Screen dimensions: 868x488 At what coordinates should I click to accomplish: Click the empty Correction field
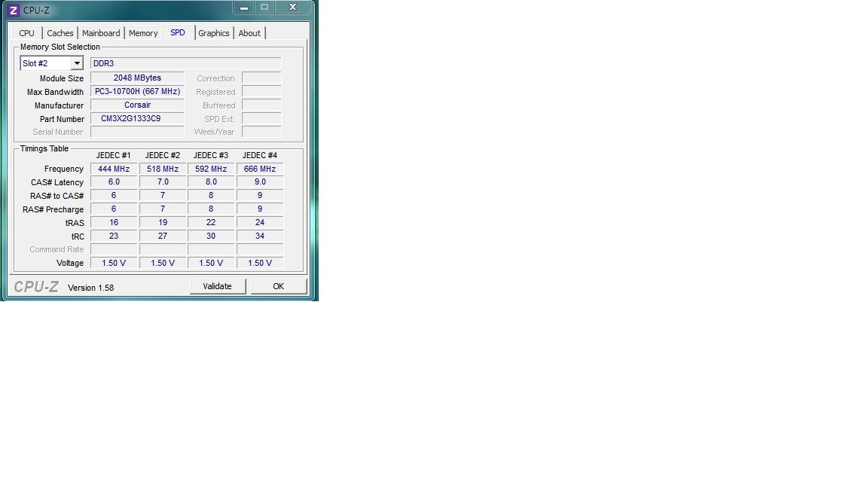click(x=261, y=78)
